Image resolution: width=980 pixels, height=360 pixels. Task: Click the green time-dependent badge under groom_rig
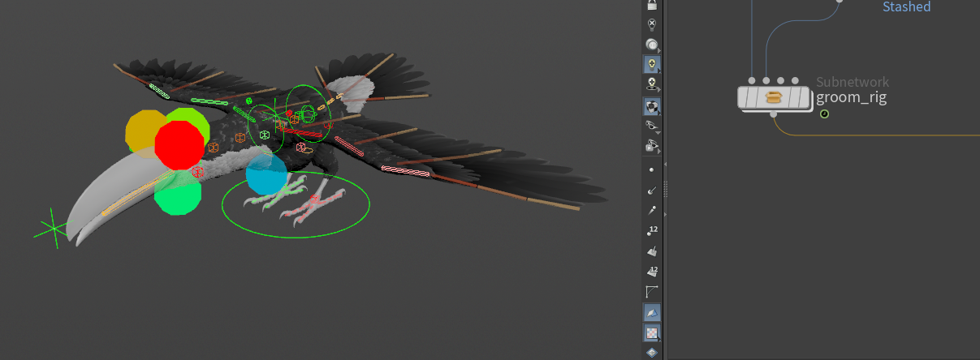(x=825, y=114)
